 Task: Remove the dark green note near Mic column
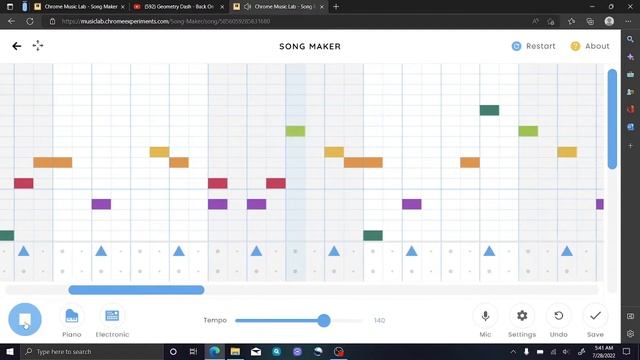[x=489, y=110]
